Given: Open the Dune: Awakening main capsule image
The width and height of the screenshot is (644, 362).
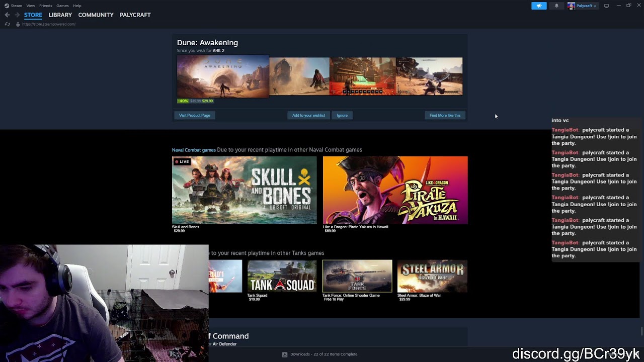Looking at the screenshot, I should point(223,76).
